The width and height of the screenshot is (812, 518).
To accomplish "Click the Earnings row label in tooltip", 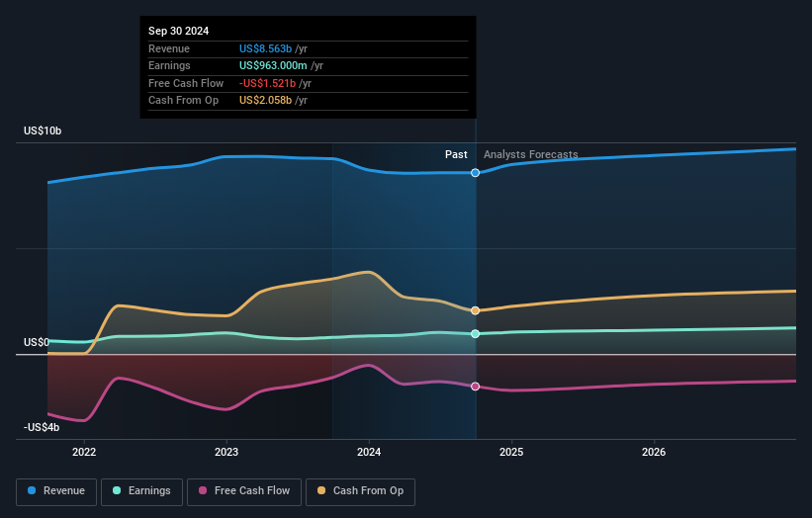I will click(169, 65).
